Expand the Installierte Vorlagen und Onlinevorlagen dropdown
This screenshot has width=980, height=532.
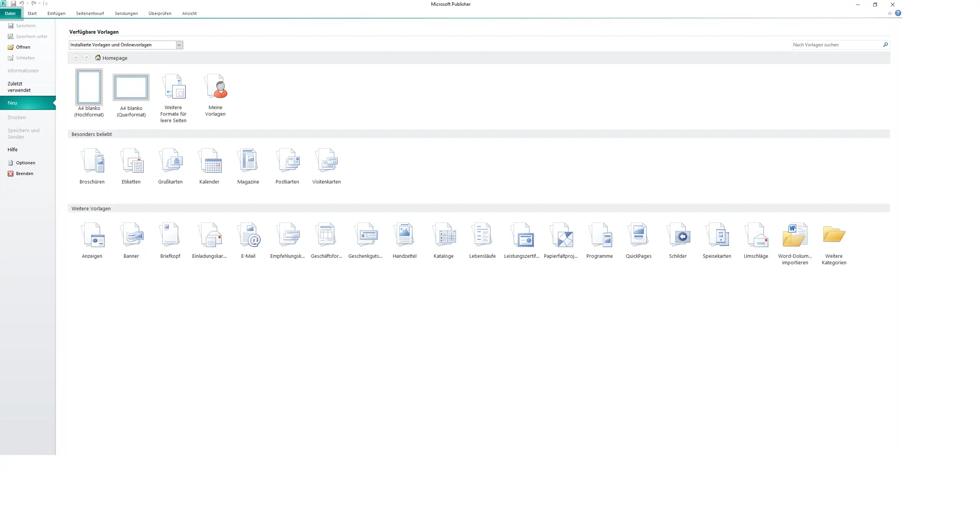pyautogui.click(x=179, y=45)
